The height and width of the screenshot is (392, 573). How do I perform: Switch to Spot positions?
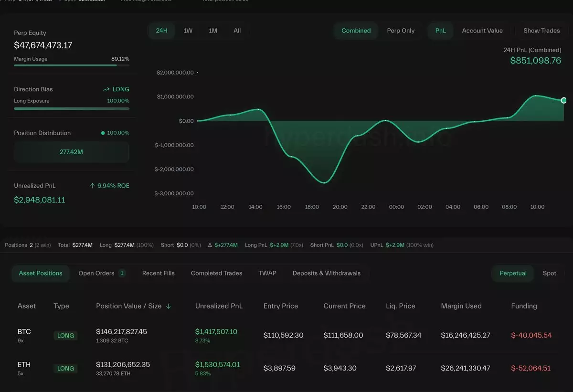(x=549, y=274)
